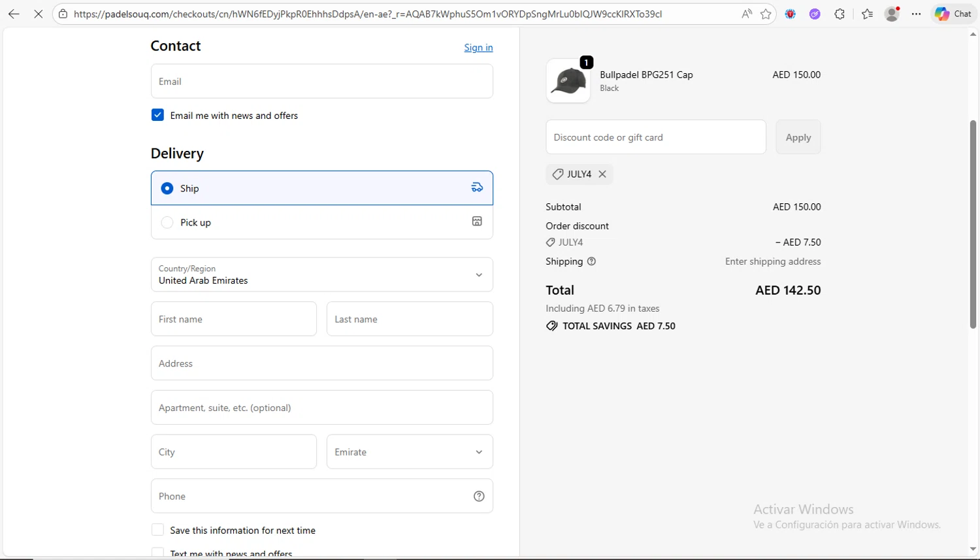
Task: Select the Ship delivery option
Action: tap(167, 188)
